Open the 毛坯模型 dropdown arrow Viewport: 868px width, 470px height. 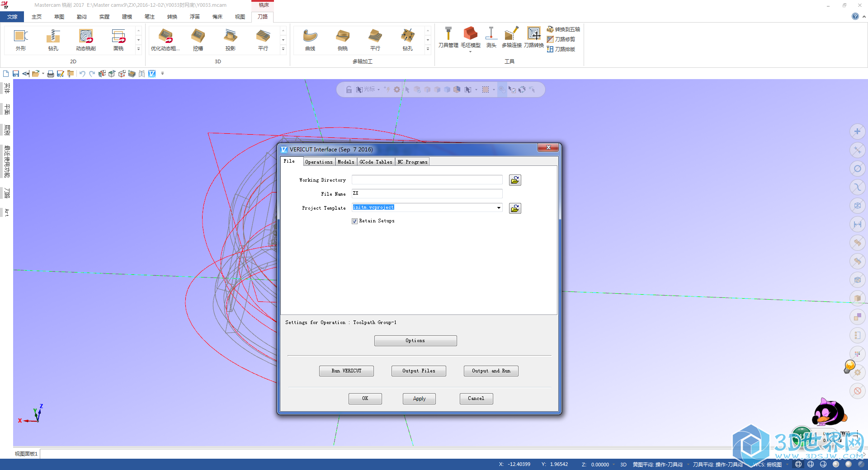[470, 52]
